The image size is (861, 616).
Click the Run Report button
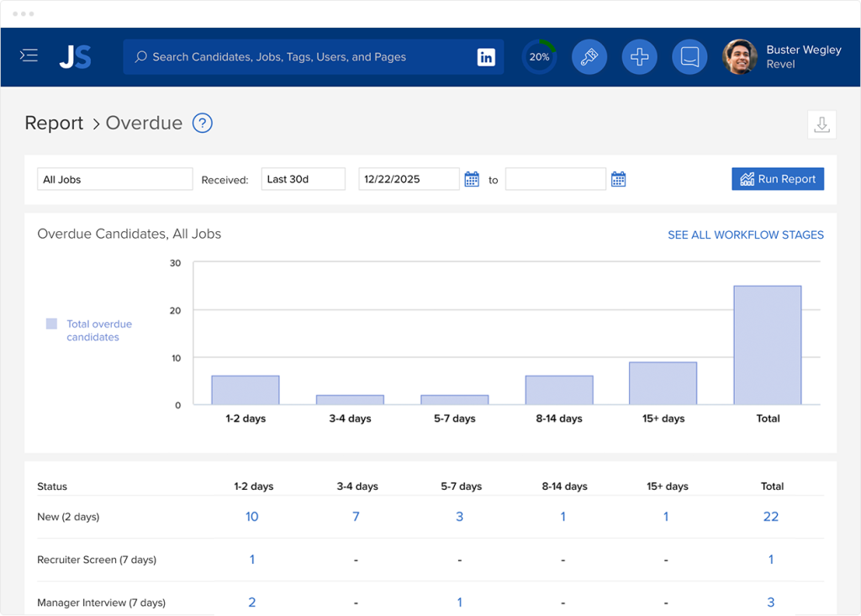click(x=777, y=178)
